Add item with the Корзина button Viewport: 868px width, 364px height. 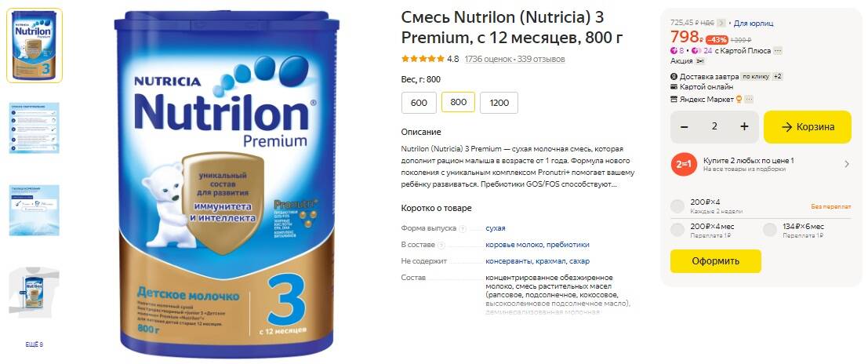pos(808,127)
